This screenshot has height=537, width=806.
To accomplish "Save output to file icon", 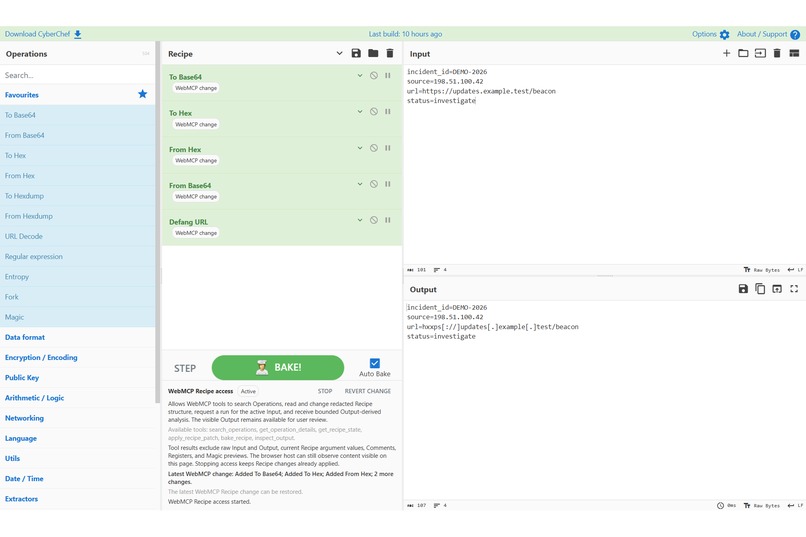I will 743,289.
